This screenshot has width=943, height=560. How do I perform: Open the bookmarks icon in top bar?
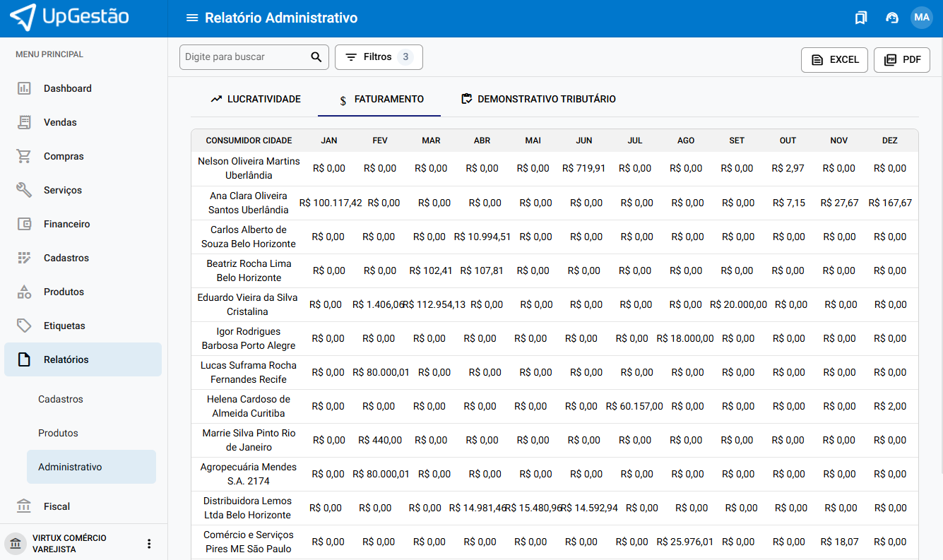click(860, 18)
